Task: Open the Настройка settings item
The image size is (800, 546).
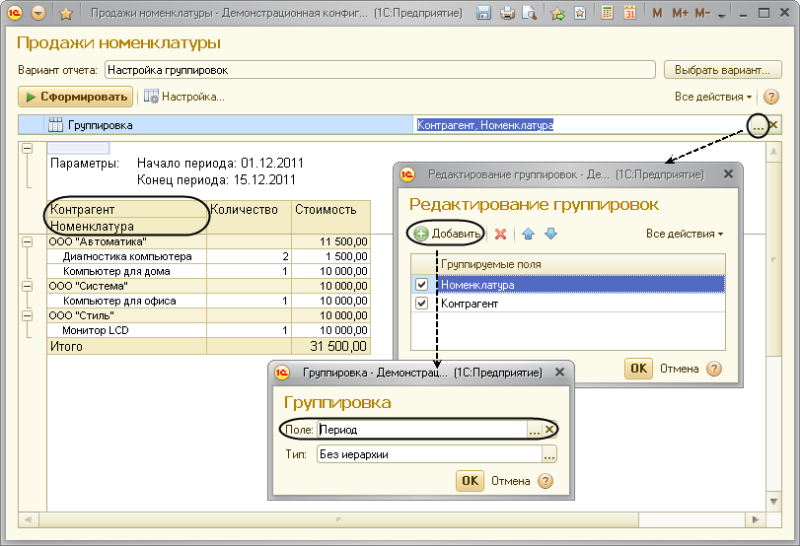Action: (x=185, y=97)
